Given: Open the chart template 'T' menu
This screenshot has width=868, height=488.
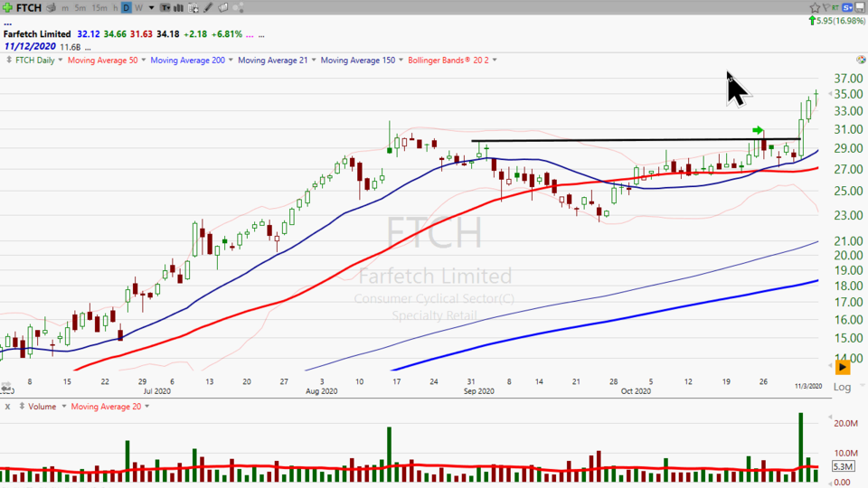Looking at the screenshot, I should (165, 8).
